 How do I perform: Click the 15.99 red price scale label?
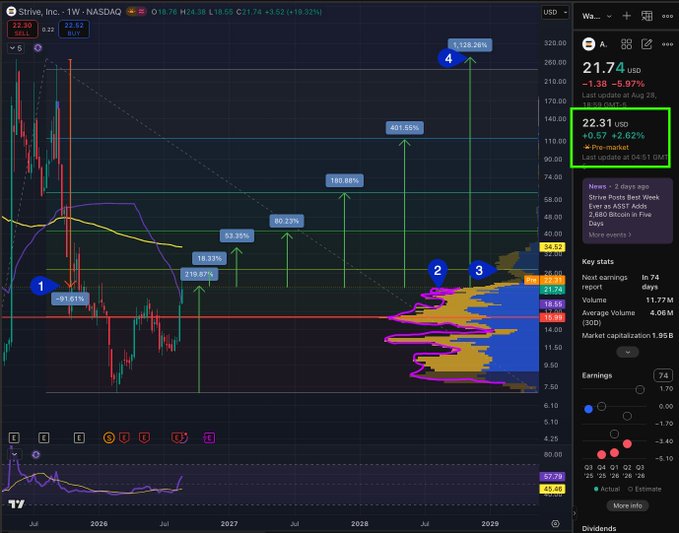pos(553,318)
